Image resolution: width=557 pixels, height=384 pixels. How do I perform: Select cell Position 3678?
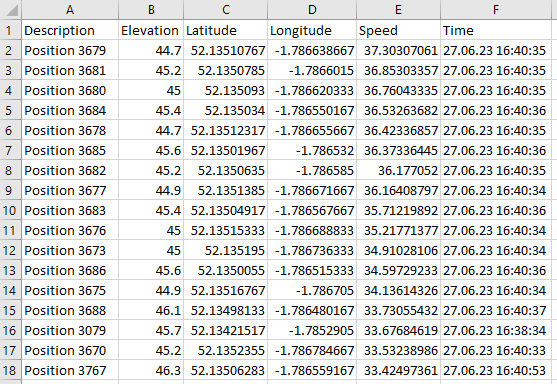pyautogui.click(x=70, y=130)
